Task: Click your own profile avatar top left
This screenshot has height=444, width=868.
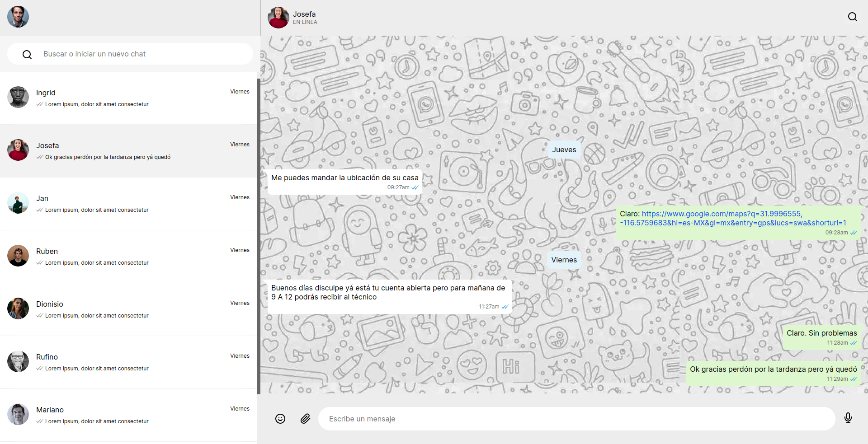Action: point(18,17)
